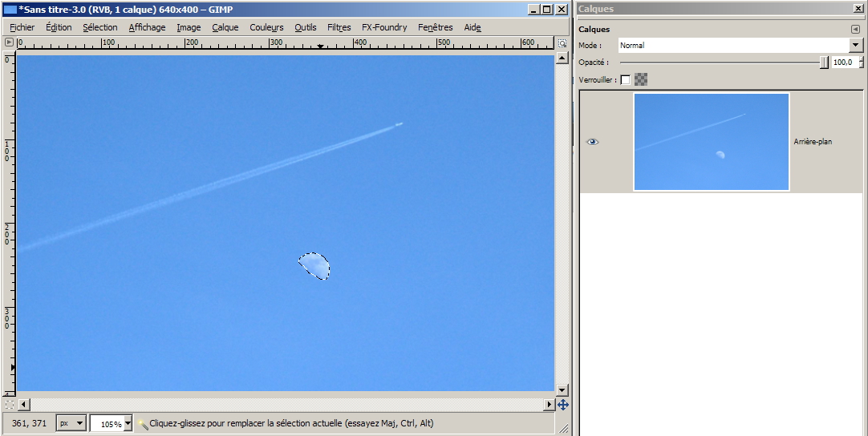Image resolution: width=868 pixels, height=436 pixels.
Task: Open the FX-Foundry menu
Action: tap(383, 27)
